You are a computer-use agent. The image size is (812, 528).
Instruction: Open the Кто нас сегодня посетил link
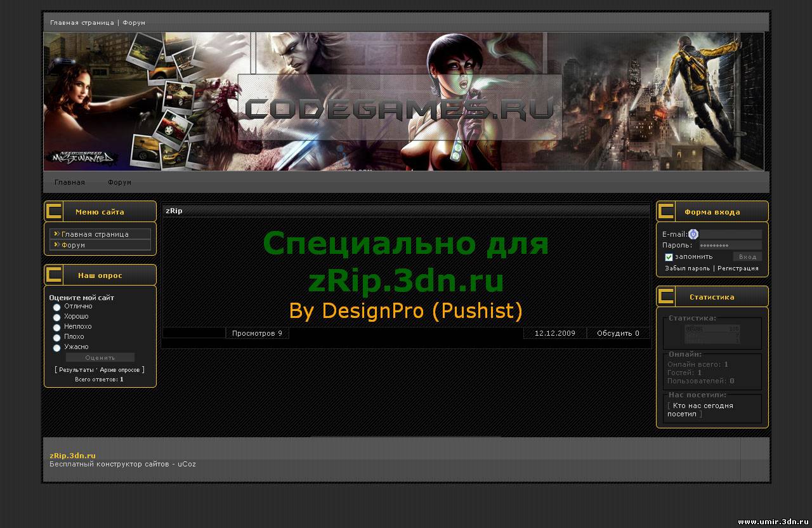[x=700, y=409]
